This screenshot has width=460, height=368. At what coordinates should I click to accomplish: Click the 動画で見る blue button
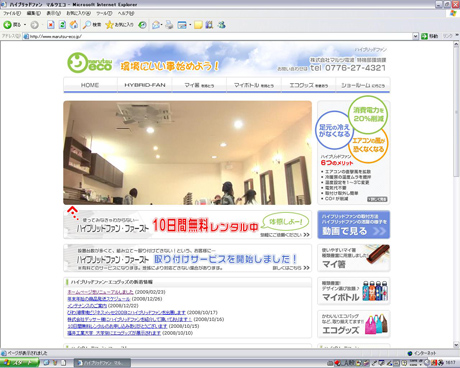coord(354,225)
